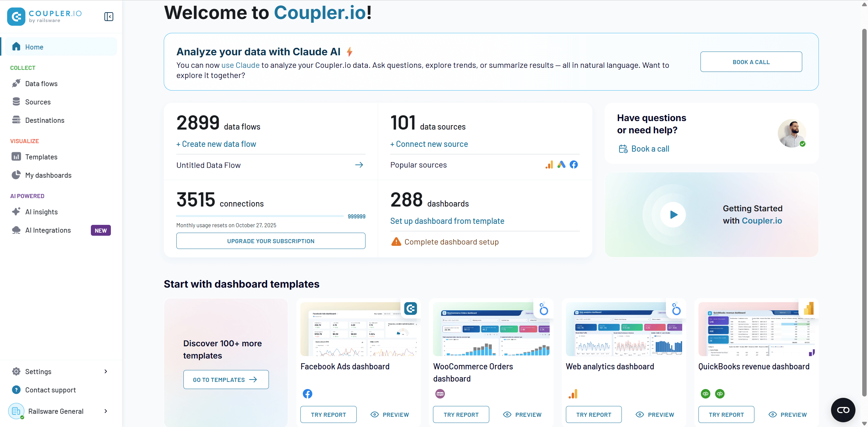Expand the Railsware General workspace menu
Viewport: 868px width, 427px height.
[106, 411]
